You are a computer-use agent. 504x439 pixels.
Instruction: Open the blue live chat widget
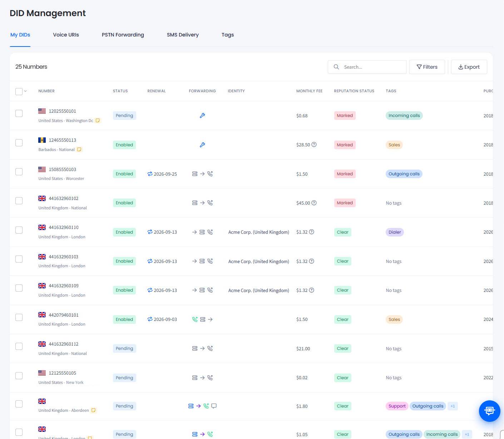[489, 411]
